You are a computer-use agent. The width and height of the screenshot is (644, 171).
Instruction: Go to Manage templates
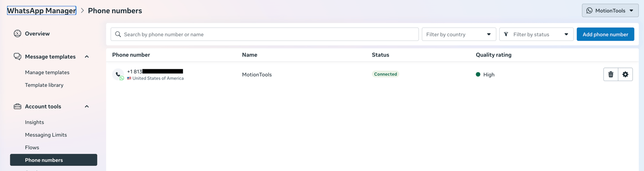pos(47,73)
